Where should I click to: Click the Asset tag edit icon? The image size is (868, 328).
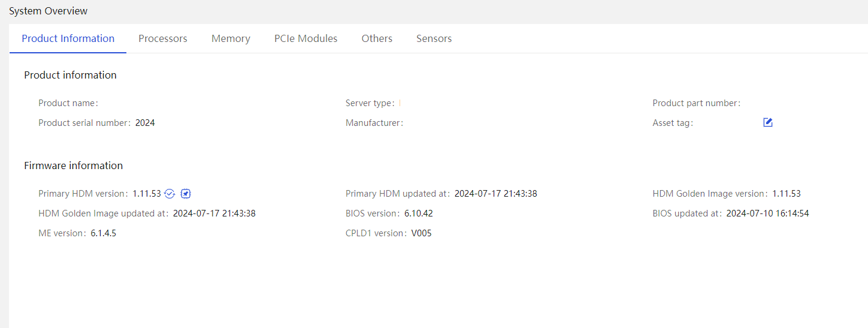768,122
